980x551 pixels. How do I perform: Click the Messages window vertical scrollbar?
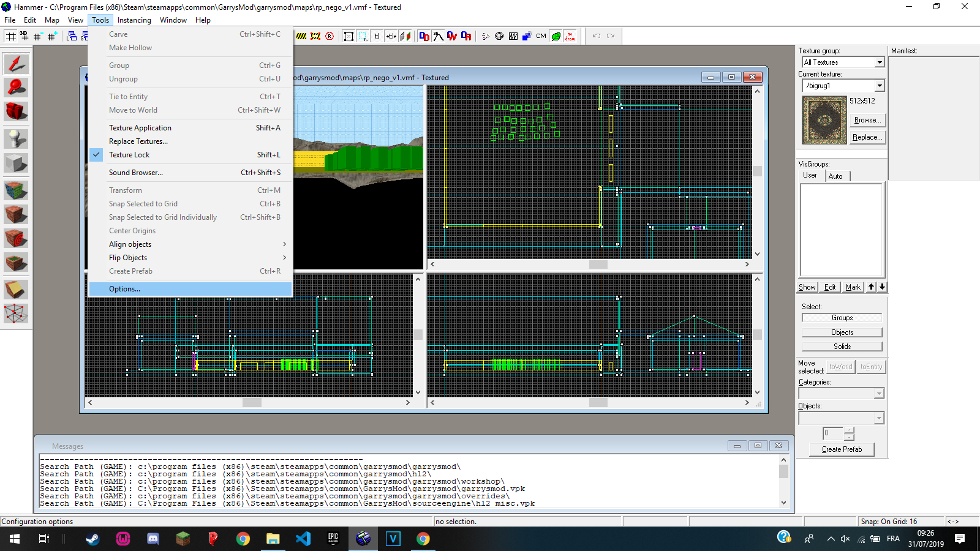[783, 481]
